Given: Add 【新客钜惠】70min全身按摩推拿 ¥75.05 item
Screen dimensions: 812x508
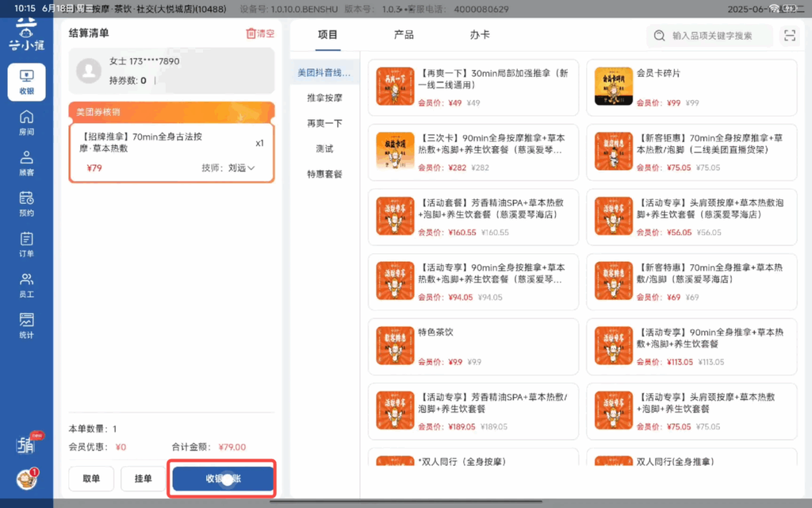Looking at the screenshot, I should tap(691, 152).
